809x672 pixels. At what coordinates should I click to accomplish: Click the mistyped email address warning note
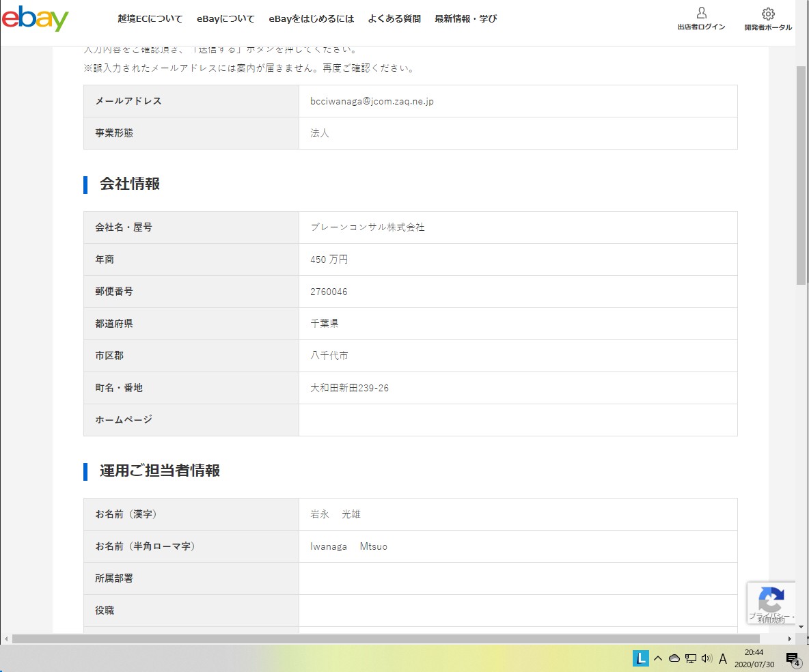[250, 68]
